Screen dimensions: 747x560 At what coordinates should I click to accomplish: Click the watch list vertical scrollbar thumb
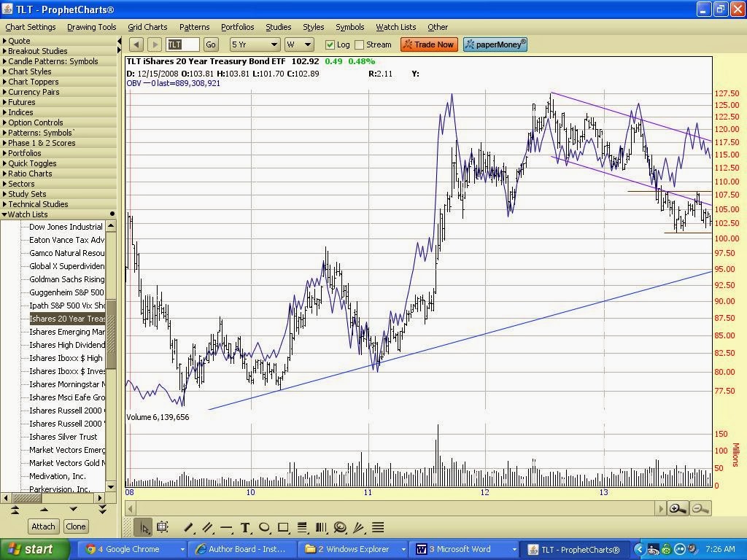111,334
